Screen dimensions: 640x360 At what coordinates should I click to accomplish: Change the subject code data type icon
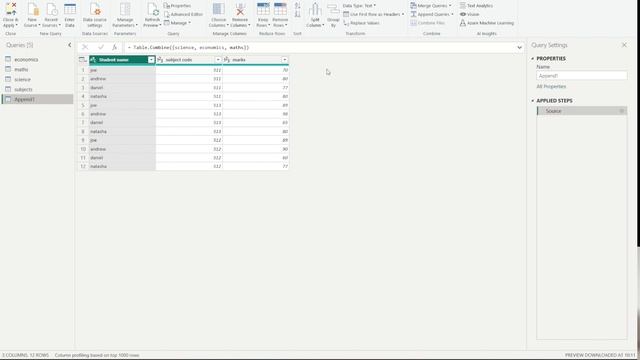[160, 60]
